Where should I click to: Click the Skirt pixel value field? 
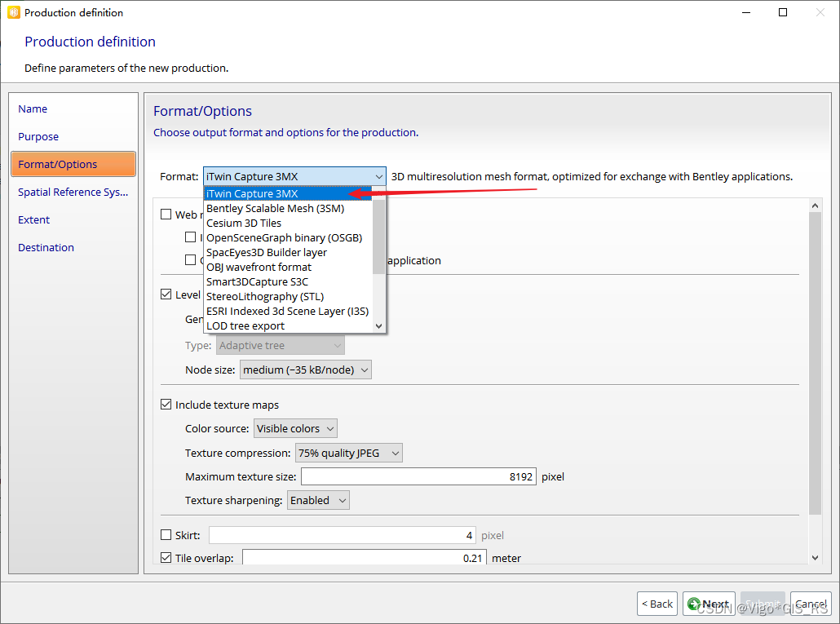(x=342, y=535)
